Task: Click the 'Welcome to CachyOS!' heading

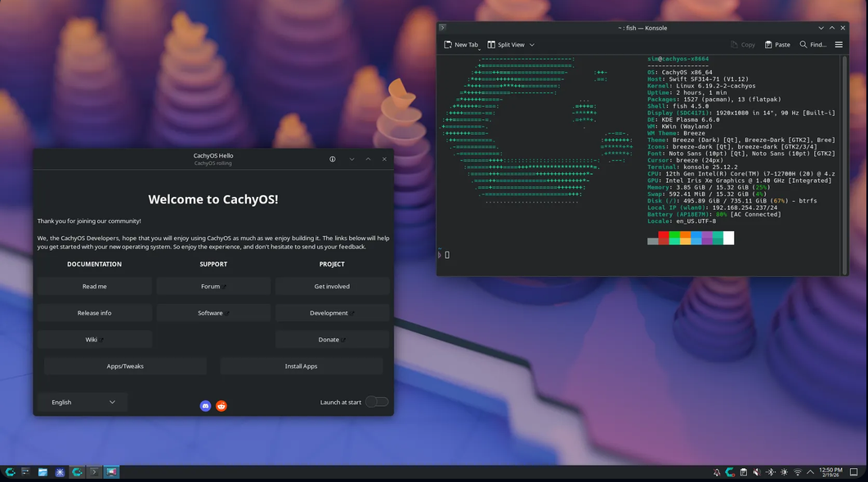Action: [213, 199]
